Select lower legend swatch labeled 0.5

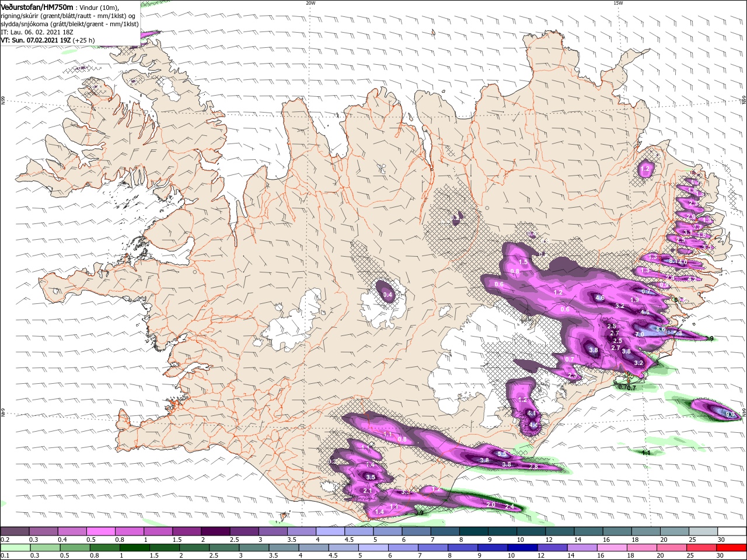pyautogui.click(x=75, y=548)
